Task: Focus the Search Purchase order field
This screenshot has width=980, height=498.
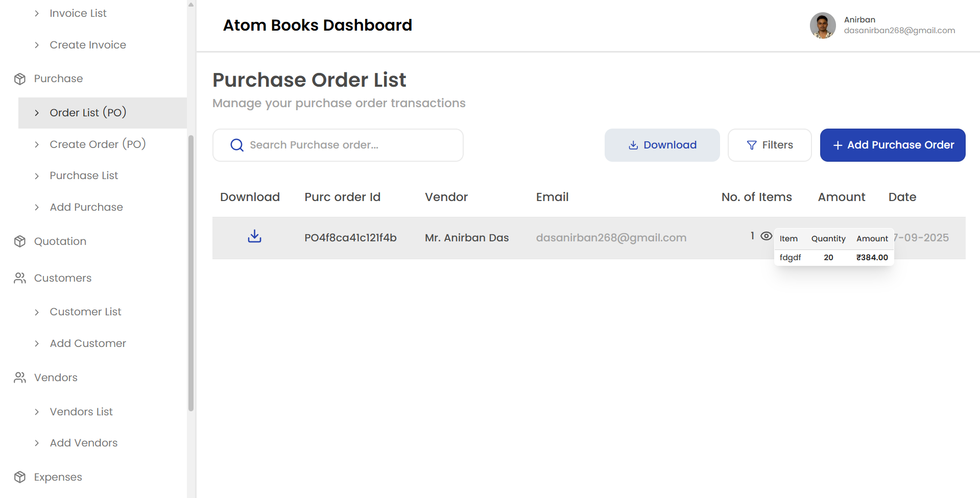Action: [347, 145]
